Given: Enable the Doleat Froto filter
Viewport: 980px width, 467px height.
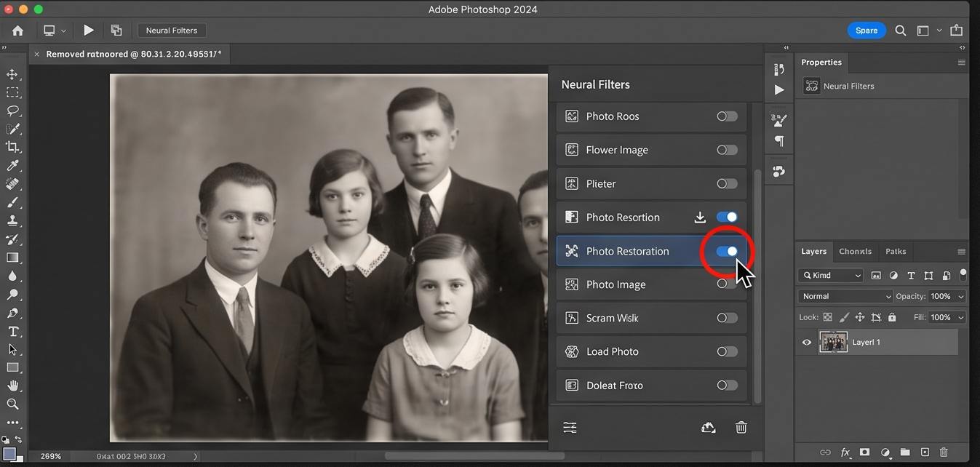Looking at the screenshot, I should (727, 386).
